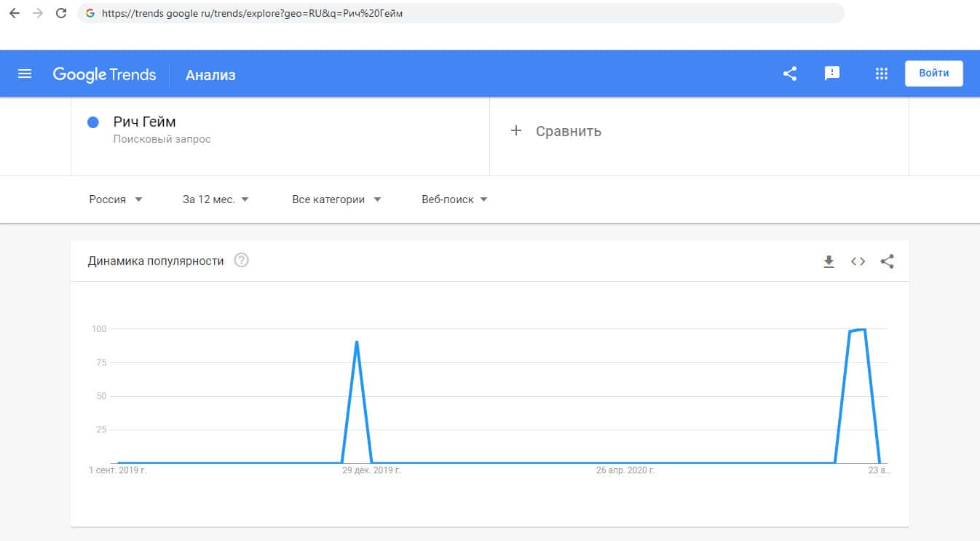
Task: Click the 50 value on the y-axis
Action: (x=100, y=396)
